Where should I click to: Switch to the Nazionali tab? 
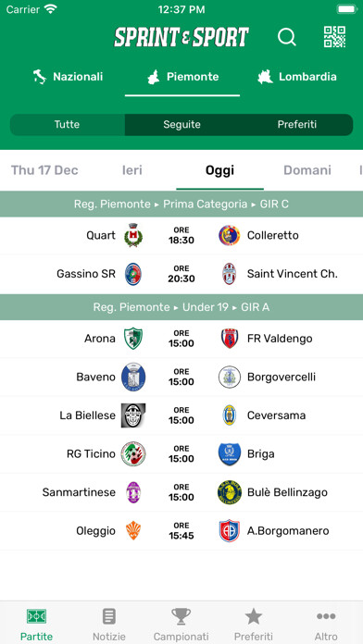[x=68, y=77]
